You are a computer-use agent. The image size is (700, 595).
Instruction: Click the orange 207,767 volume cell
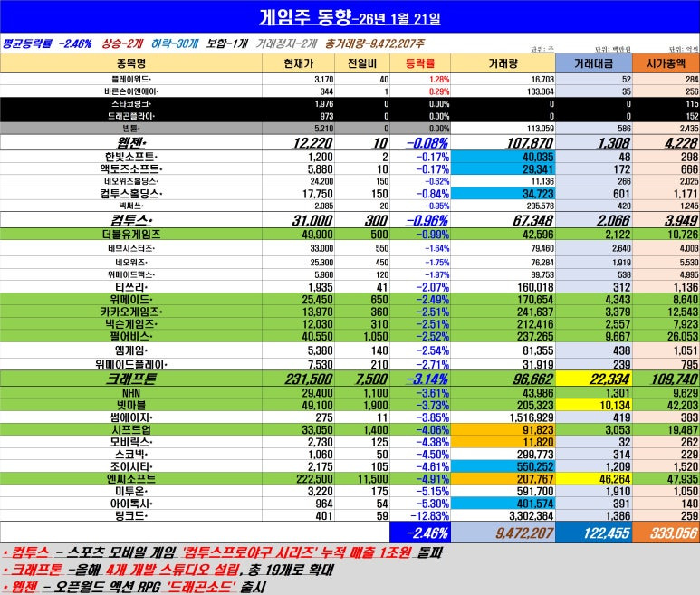pos(503,478)
